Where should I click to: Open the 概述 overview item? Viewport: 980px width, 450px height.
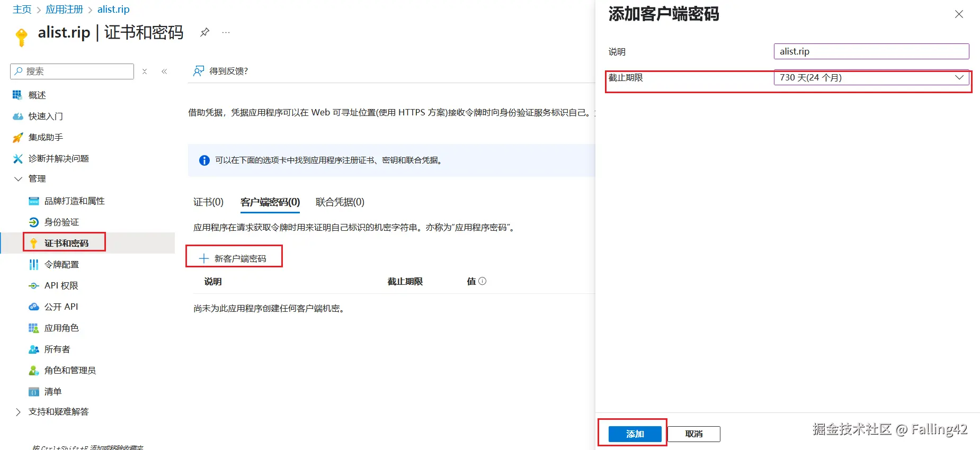37,95
